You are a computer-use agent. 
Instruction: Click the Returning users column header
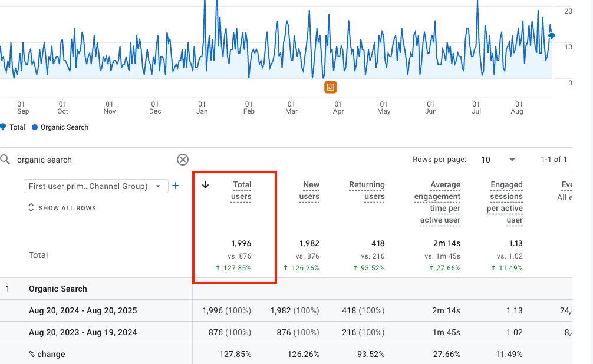(x=367, y=190)
